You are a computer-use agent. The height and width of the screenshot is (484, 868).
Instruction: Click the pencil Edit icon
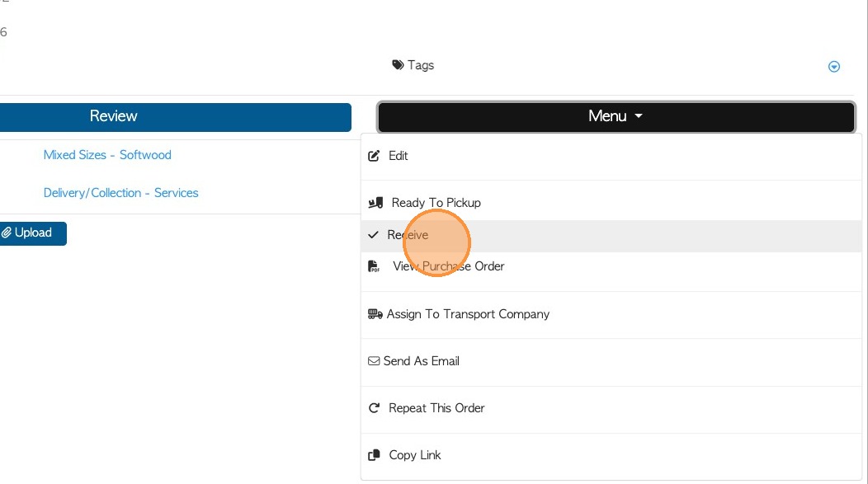click(374, 156)
